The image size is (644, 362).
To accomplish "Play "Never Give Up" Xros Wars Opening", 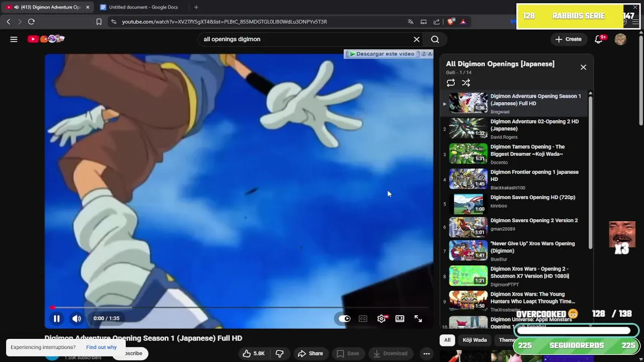I will [514, 251].
